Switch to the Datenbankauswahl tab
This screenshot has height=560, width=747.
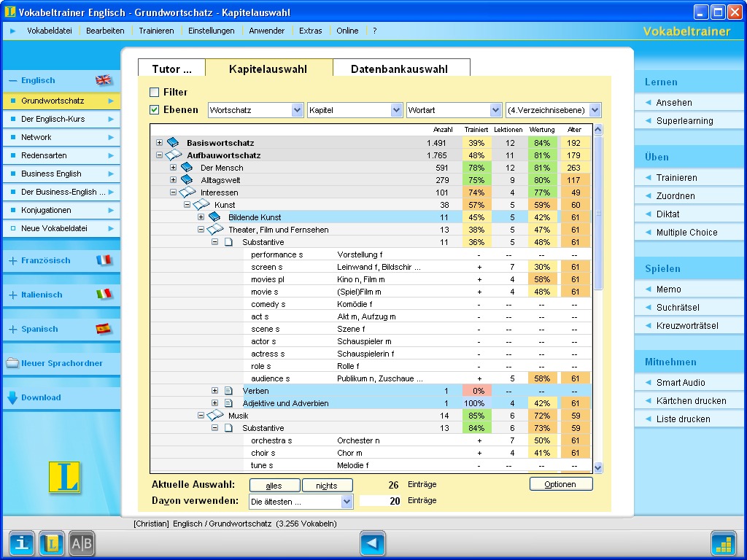coord(401,68)
